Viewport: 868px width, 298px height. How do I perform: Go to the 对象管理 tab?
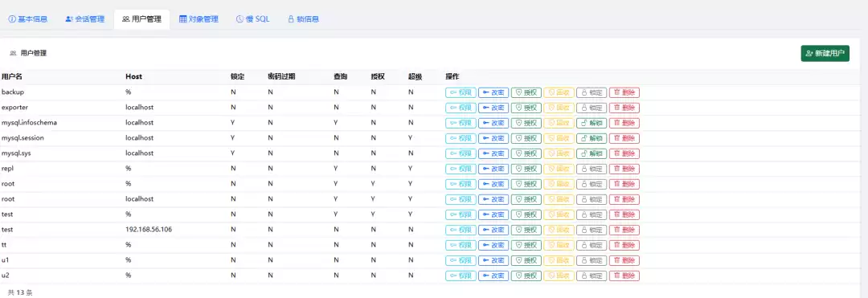coord(199,18)
